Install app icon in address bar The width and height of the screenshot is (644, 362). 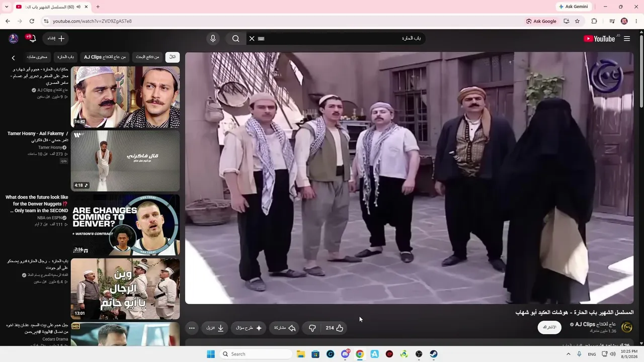(x=566, y=21)
